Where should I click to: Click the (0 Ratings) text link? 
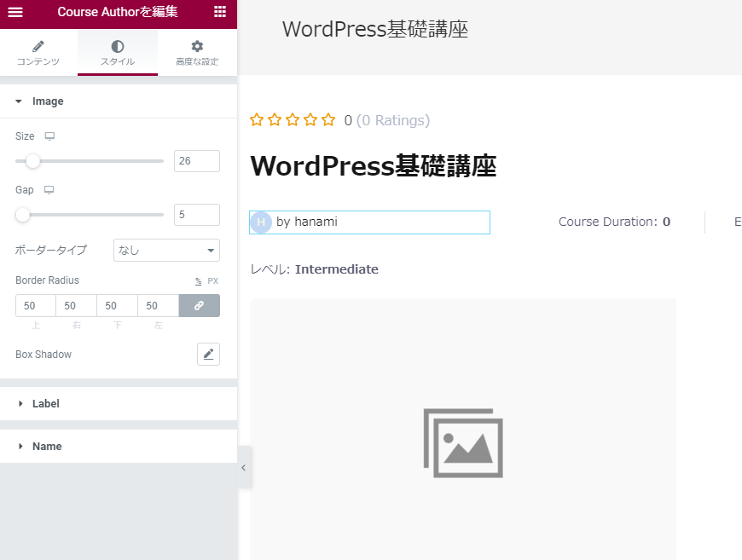(x=393, y=121)
